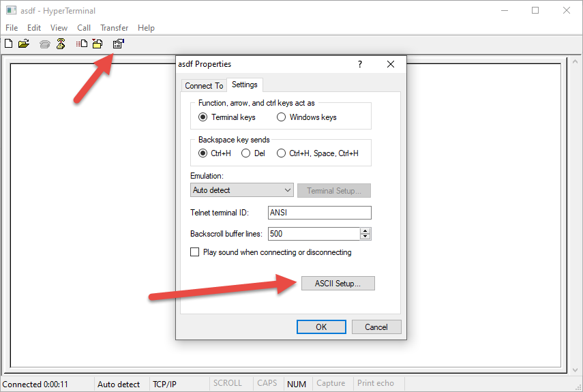Minimize the HyperTerminal window
Screen dimensions: 583x392
[504, 10]
